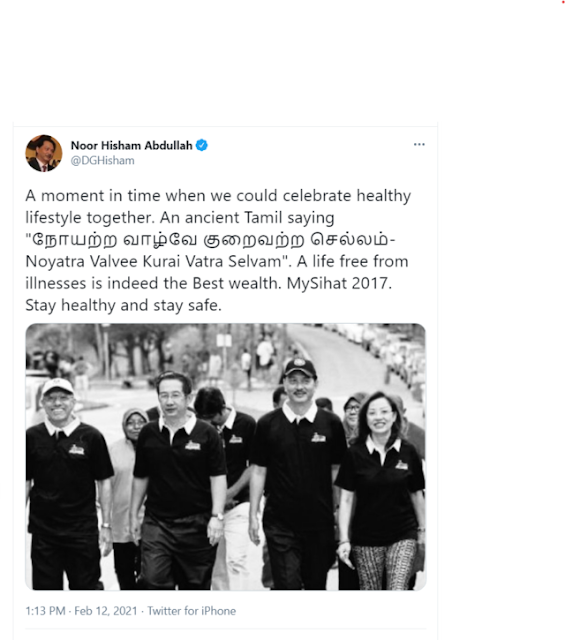Click the 'Noyatra Valvee Kurai Vatra Selvam' transliteration

click(153, 261)
